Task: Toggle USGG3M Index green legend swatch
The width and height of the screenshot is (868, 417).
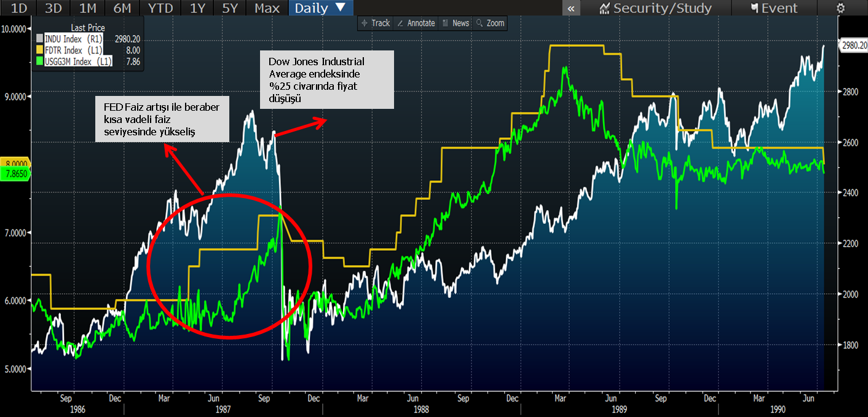Action: pos(39,62)
